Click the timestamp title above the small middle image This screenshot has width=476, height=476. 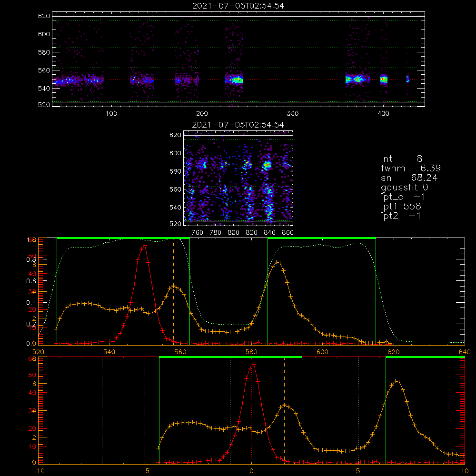click(238, 125)
